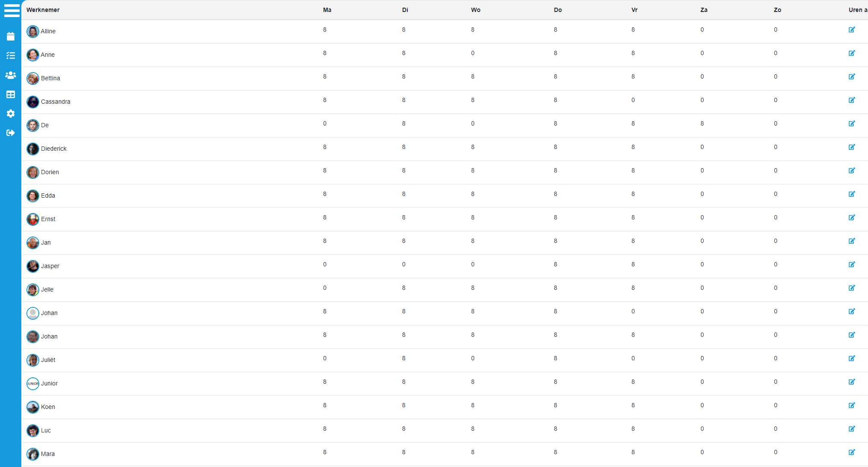This screenshot has width=868, height=467.
Task: Click the logout icon in the sidebar
Action: [x=11, y=133]
